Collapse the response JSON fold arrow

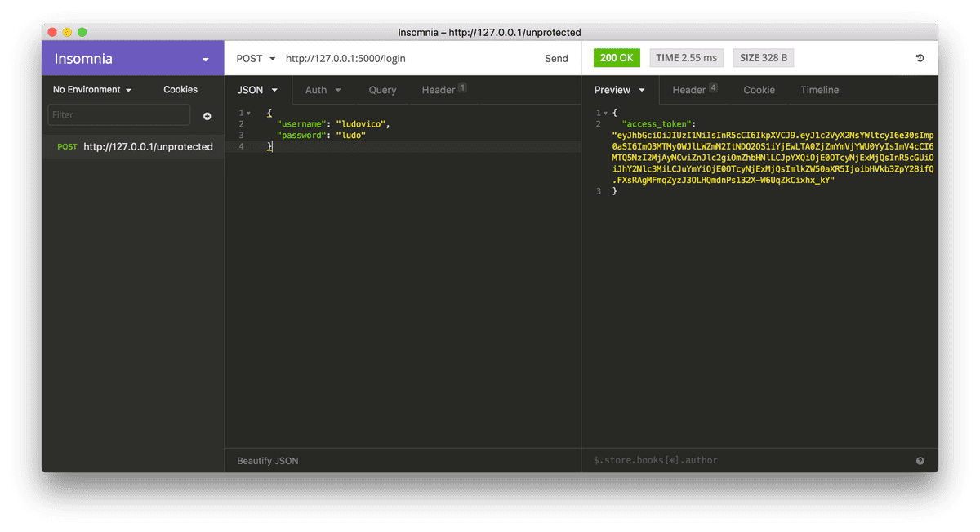click(603, 113)
